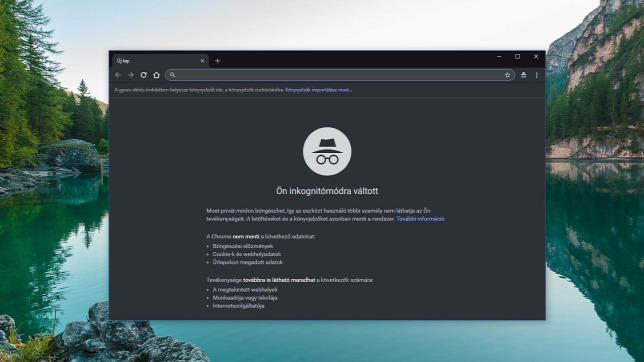644x362 pixels.
Task: Click the list item "Cookie-k és webhelyadatok"
Action: point(247,254)
